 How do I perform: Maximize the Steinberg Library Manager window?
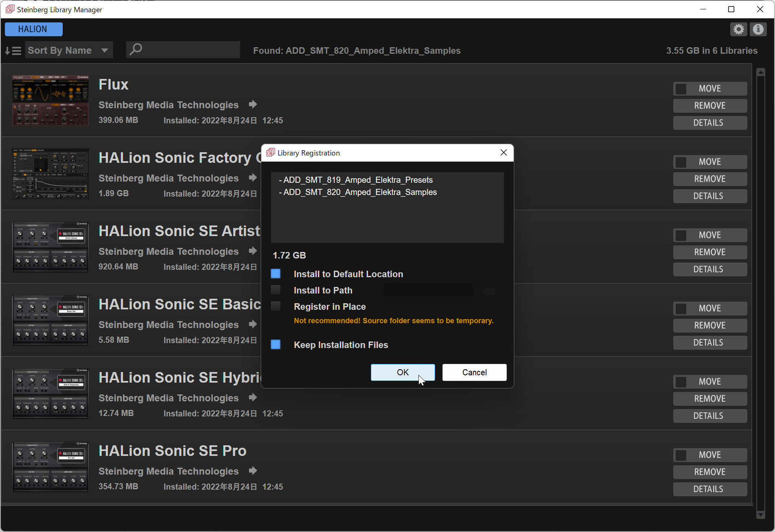(x=731, y=9)
